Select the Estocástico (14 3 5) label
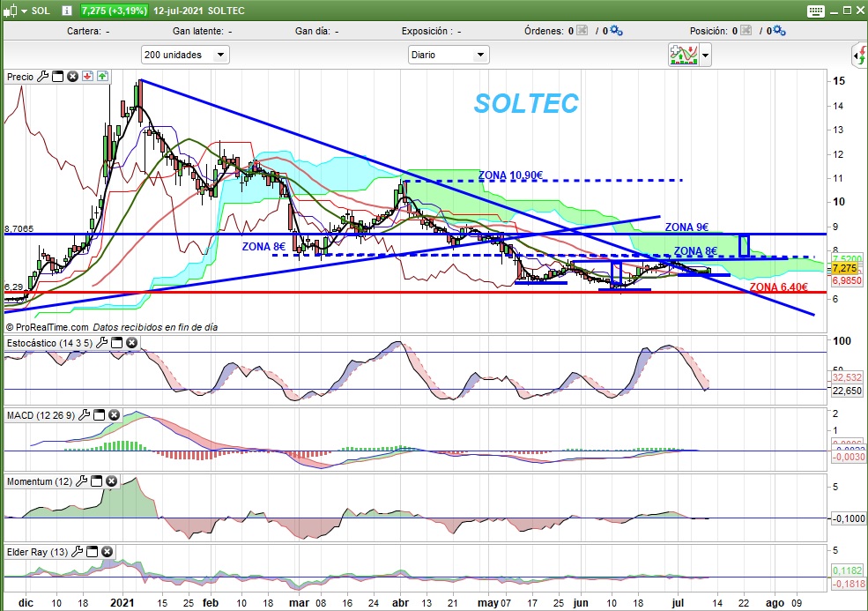This screenshot has width=868, height=611. [50, 344]
